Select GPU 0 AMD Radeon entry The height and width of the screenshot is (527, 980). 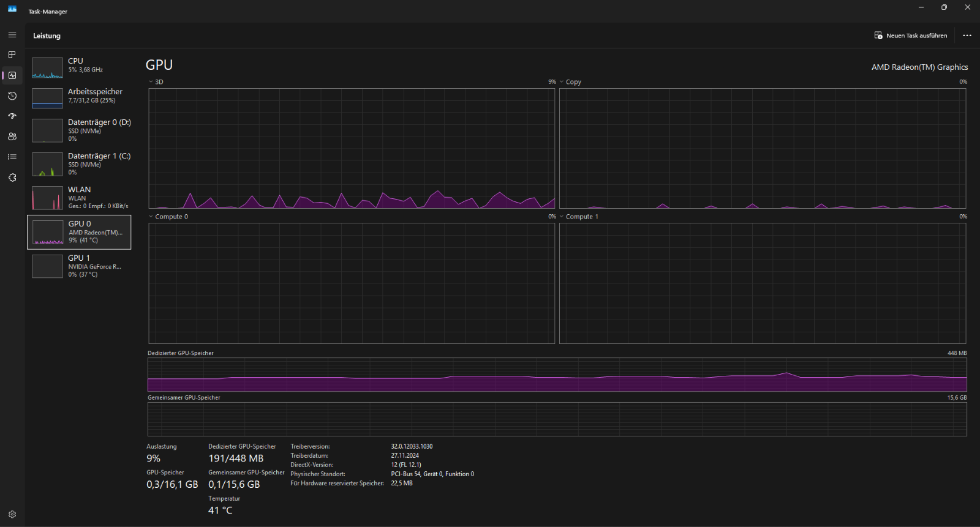[x=79, y=232]
